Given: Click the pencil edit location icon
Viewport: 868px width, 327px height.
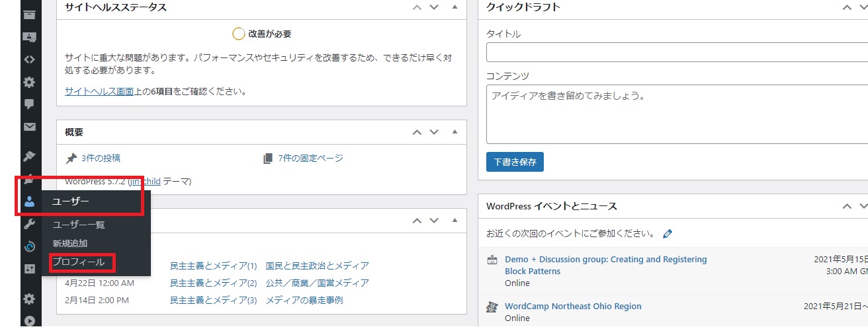Looking at the screenshot, I should click(668, 234).
